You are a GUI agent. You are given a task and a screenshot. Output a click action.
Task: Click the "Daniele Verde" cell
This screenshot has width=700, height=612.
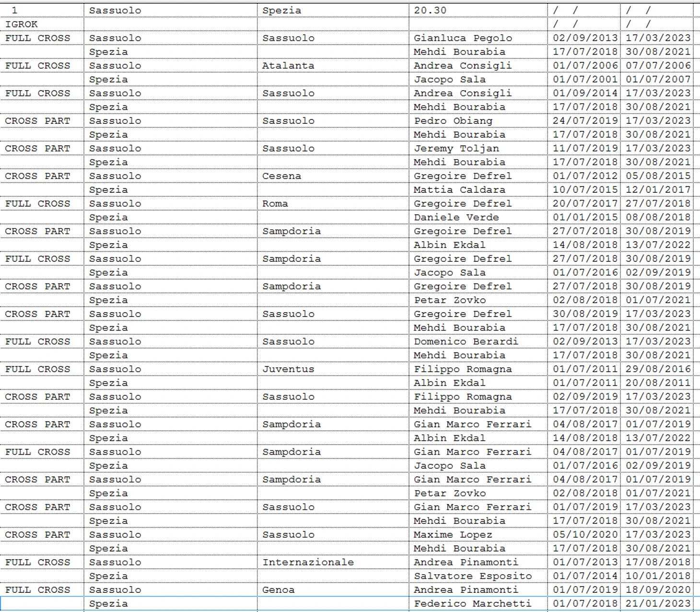[456, 217]
